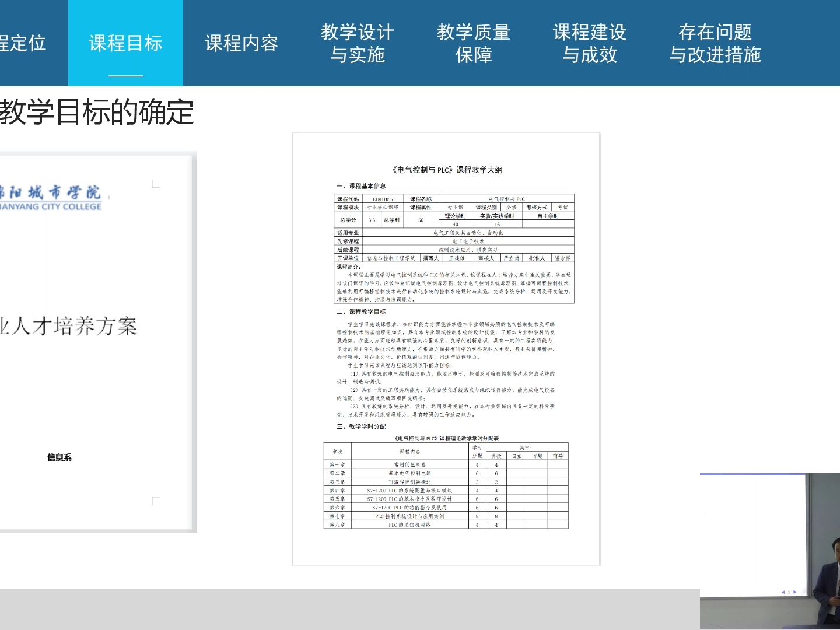840x630 pixels.
Task: Open the 课程教学大纲 document image
Action: [x=446, y=349]
